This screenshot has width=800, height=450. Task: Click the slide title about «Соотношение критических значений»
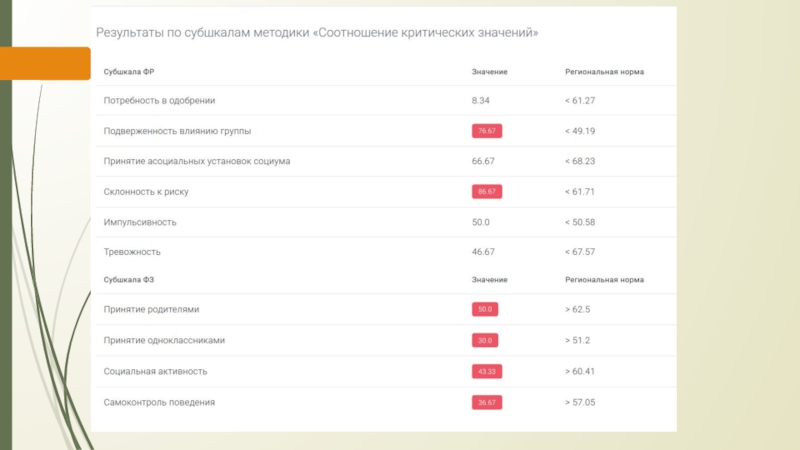click(317, 33)
